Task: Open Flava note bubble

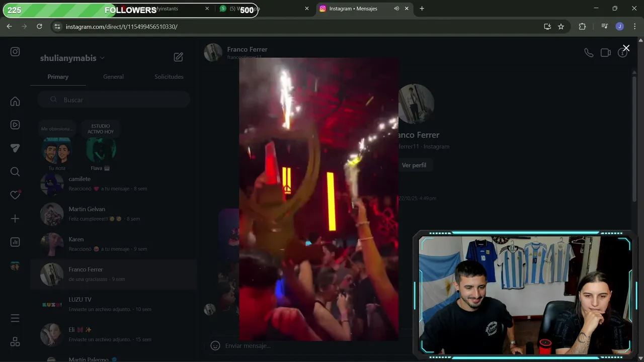Action: pos(100,150)
